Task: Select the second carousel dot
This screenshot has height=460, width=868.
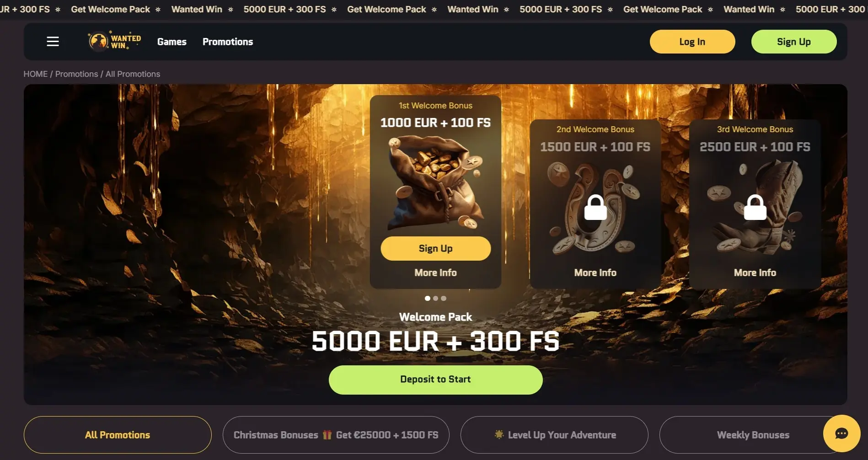Action: (435, 298)
